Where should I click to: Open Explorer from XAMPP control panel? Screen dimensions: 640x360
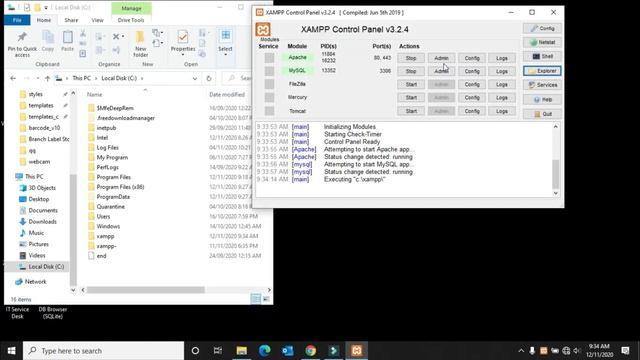click(x=542, y=71)
